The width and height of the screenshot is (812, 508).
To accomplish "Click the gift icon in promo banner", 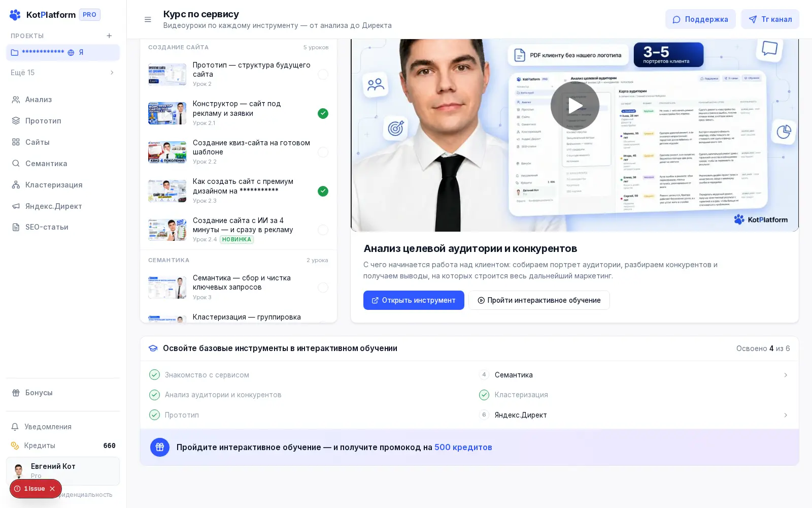I will [160, 448].
